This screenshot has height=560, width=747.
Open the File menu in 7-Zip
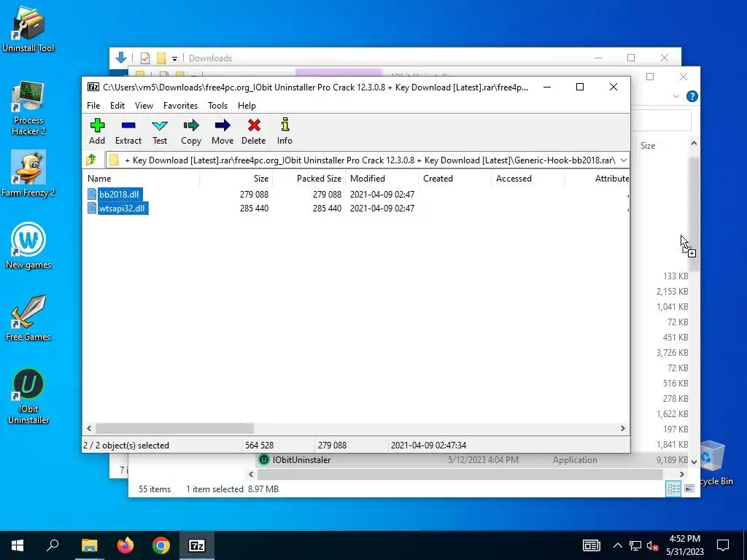pos(93,106)
